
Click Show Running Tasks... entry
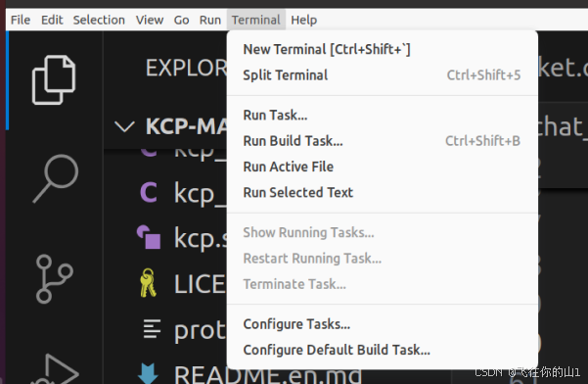(x=383, y=232)
